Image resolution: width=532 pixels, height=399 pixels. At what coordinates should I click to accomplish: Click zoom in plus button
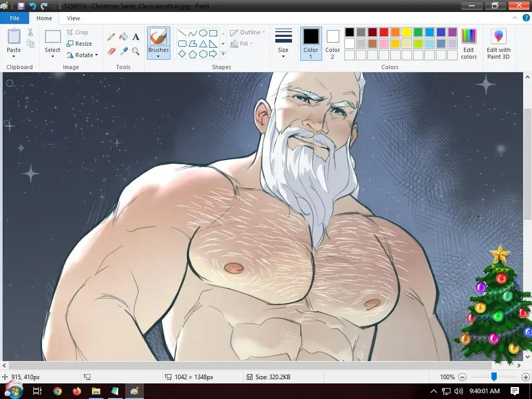click(526, 377)
